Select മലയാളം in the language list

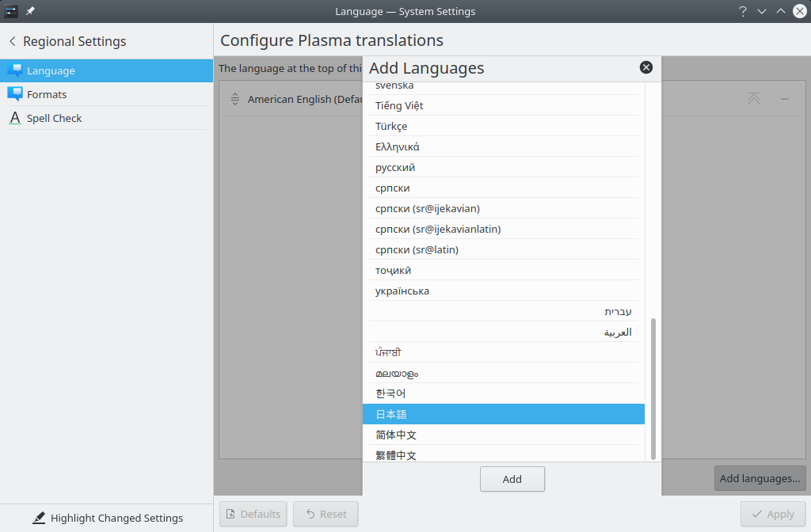tap(504, 373)
